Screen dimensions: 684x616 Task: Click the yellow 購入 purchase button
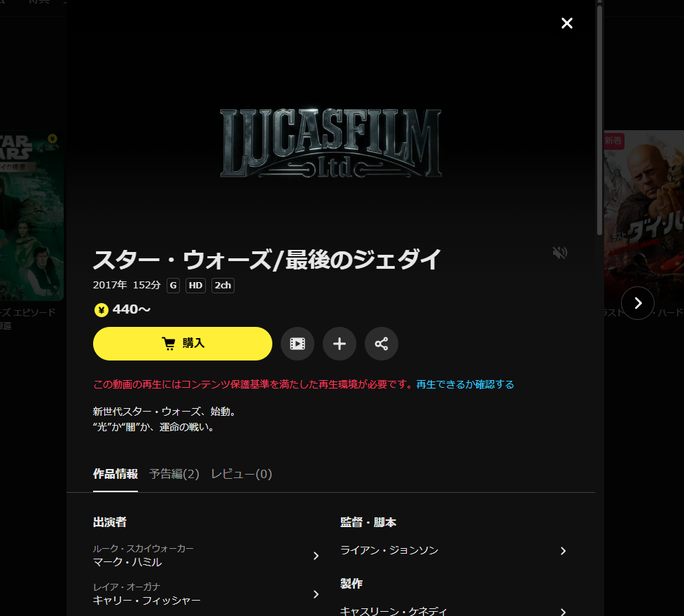pos(182,344)
